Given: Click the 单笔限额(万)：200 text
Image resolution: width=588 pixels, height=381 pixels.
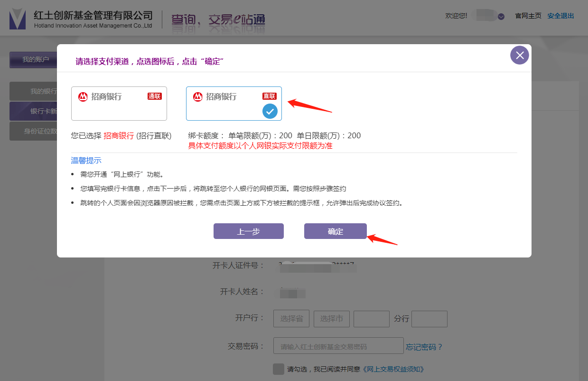Looking at the screenshot, I should tap(261, 135).
